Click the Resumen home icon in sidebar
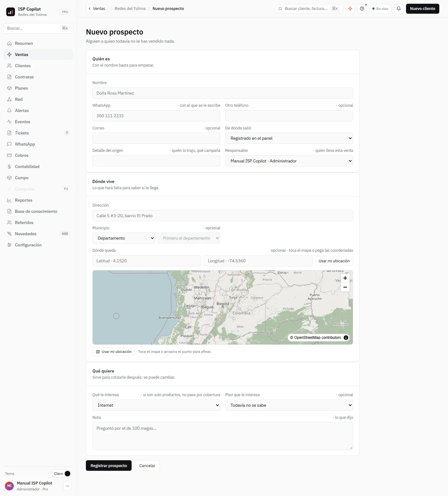 pyautogui.click(x=9, y=43)
